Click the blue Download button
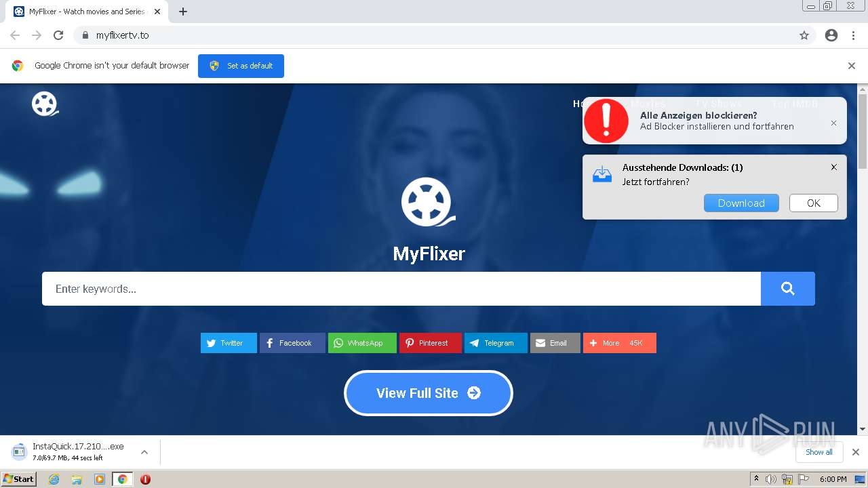868x488 pixels. click(741, 203)
